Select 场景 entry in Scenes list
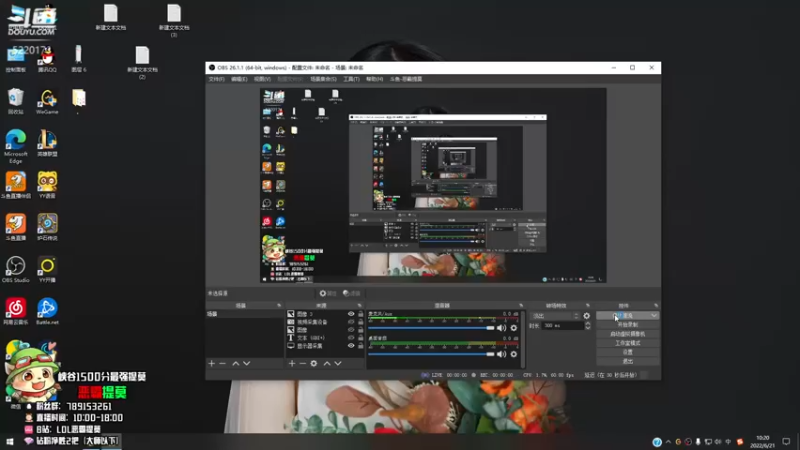Viewport: 800px width, 450px height. tap(244, 314)
